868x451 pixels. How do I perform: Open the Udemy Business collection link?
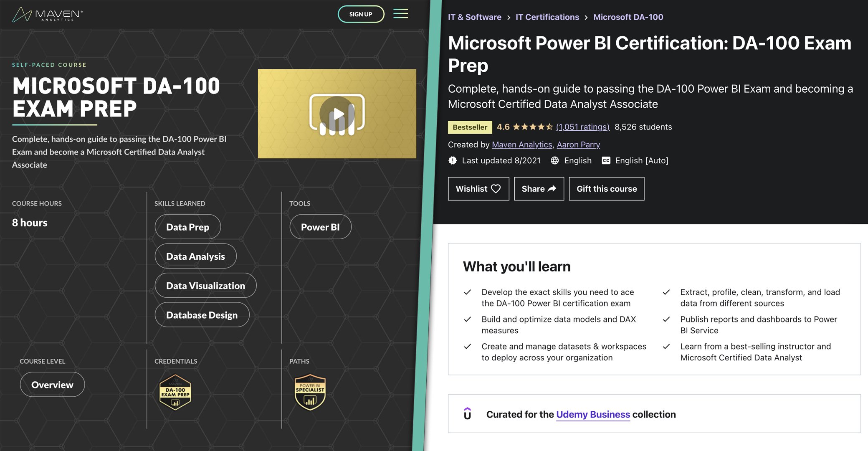click(592, 414)
